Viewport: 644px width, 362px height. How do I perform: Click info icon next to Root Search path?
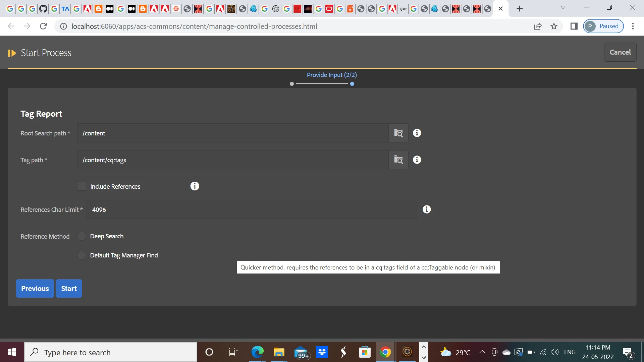417,133
